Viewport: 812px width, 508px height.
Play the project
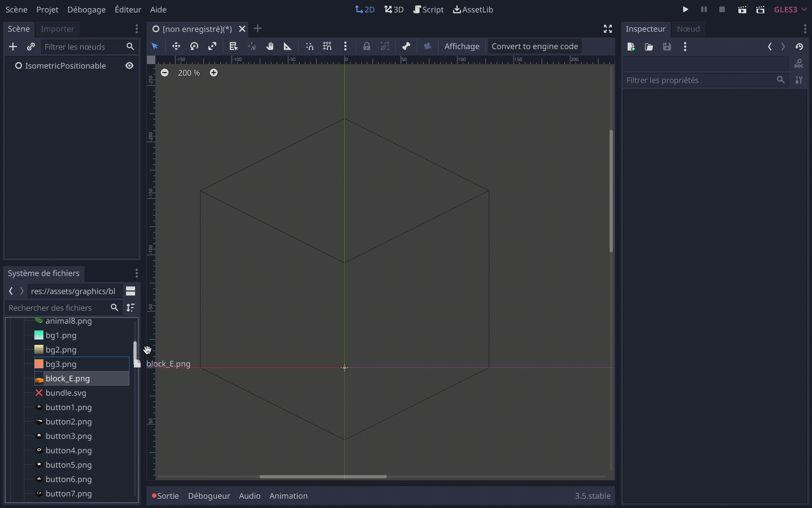click(685, 9)
